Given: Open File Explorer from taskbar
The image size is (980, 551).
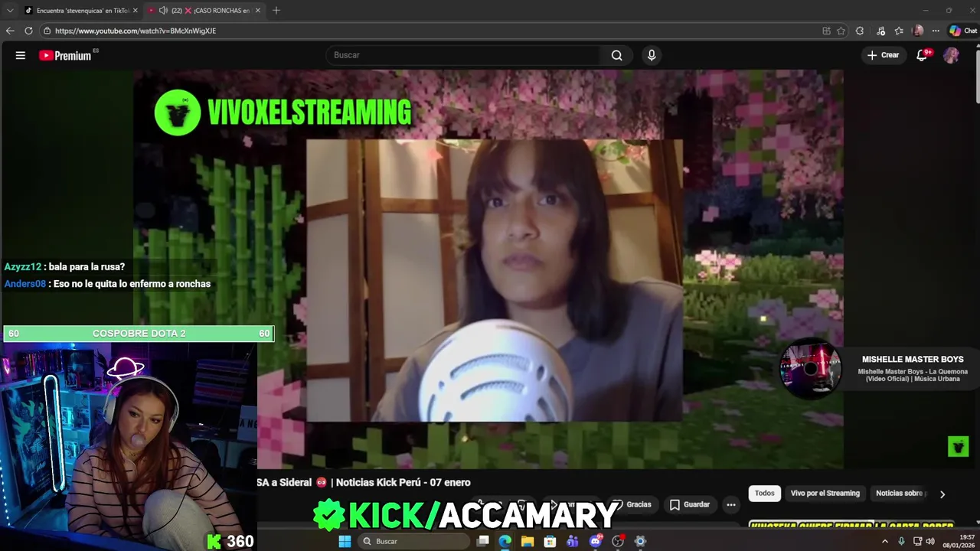Looking at the screenshot, I should point(528,541).
